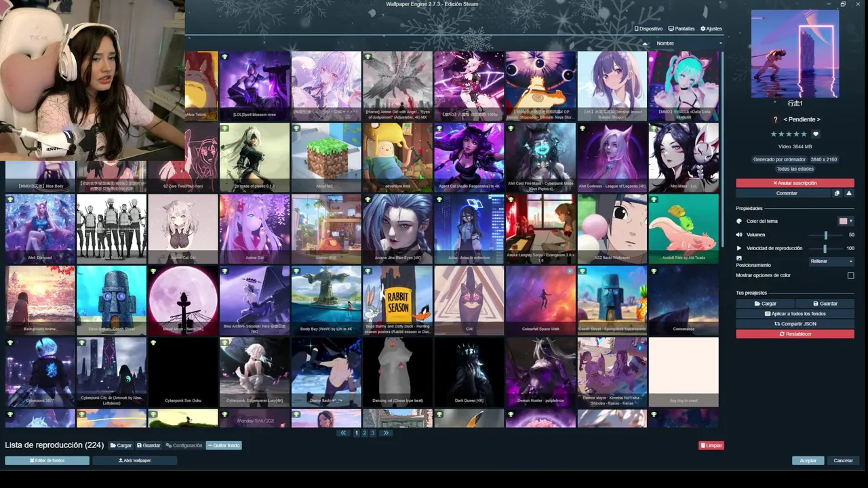Expand the Color del tema dropdown arrow
Screen dimensions: 868x488
[x=851, y=221]
